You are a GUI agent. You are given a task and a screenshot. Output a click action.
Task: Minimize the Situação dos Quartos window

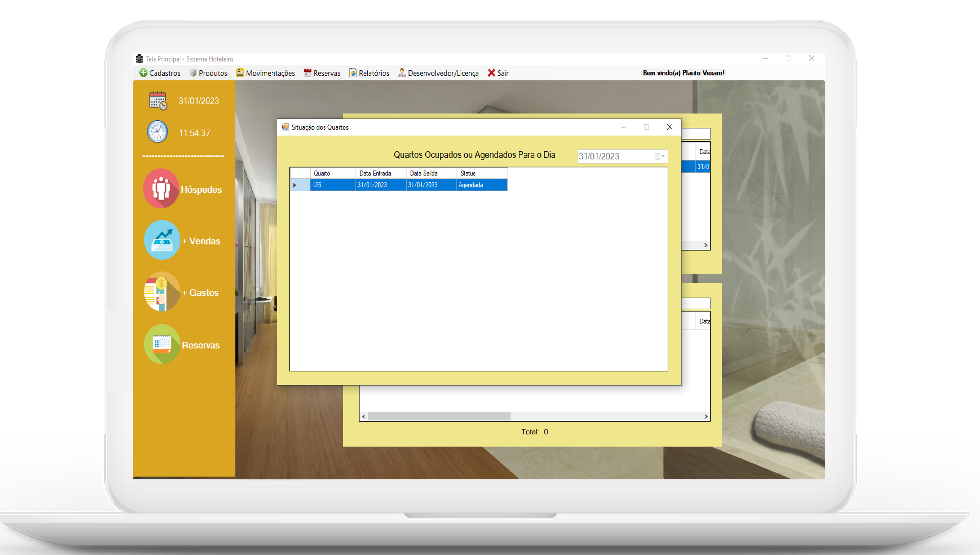[624, 127]
